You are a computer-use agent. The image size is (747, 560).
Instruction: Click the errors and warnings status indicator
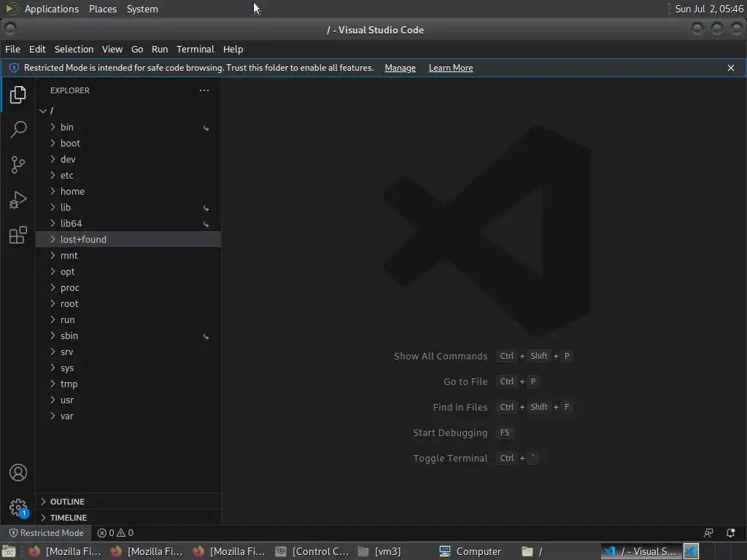point(115,533)
